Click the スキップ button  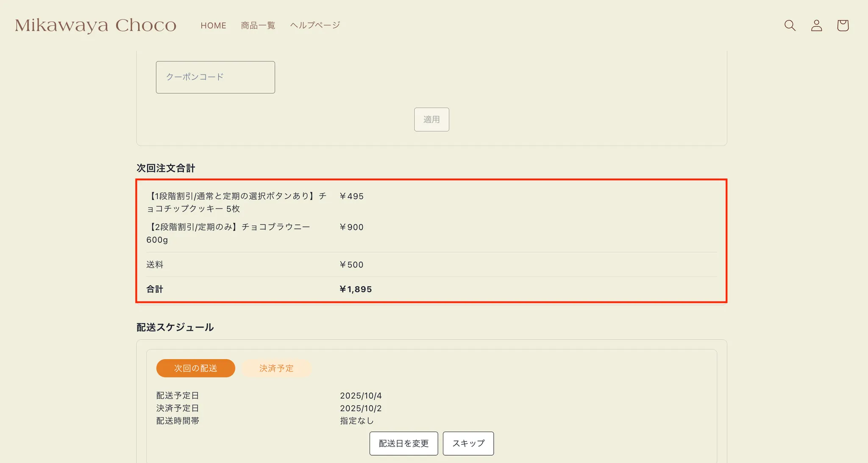point(468,444)
